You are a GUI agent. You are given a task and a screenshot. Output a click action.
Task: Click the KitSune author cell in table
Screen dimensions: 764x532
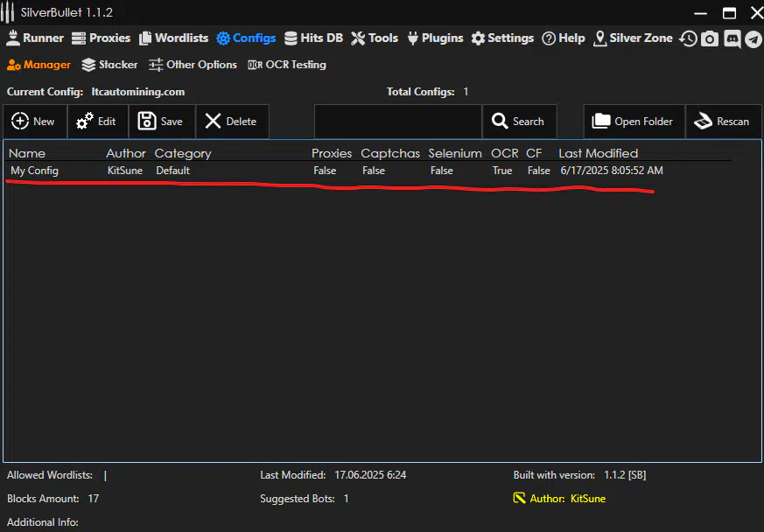[x=125, y=171]
